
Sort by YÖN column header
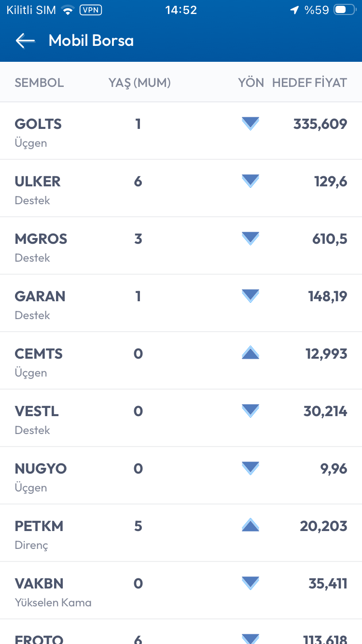(x=251, y=83)
